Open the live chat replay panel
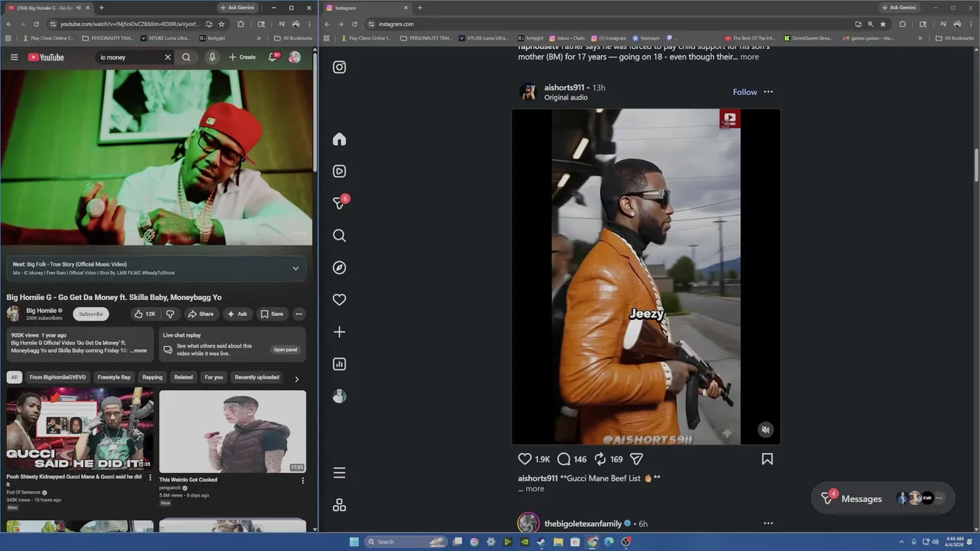980x551 pixels. (286, 350)
